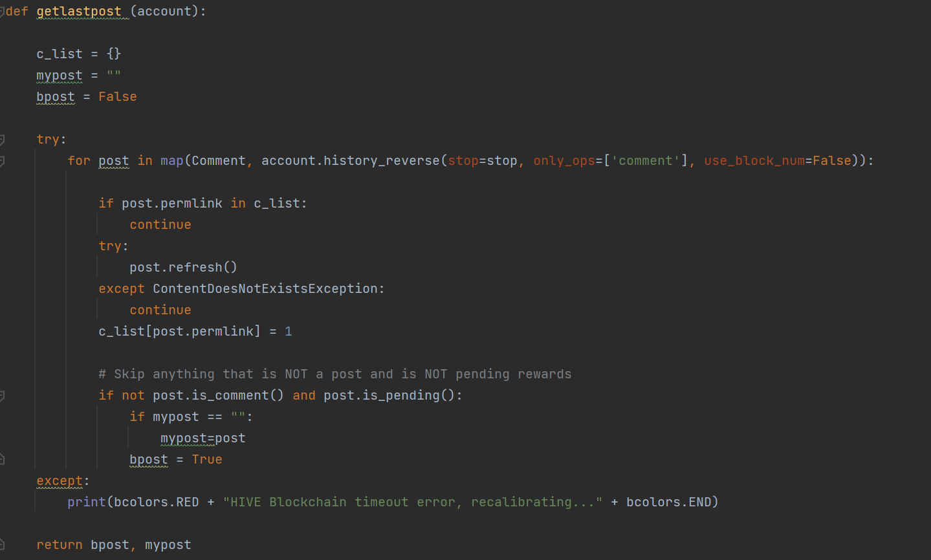The width and height of the screenshot is (931, 560).
Task: Click on 'bcolors.RED' in print statement
Action: pyautogui.click(x=156, y=502)
